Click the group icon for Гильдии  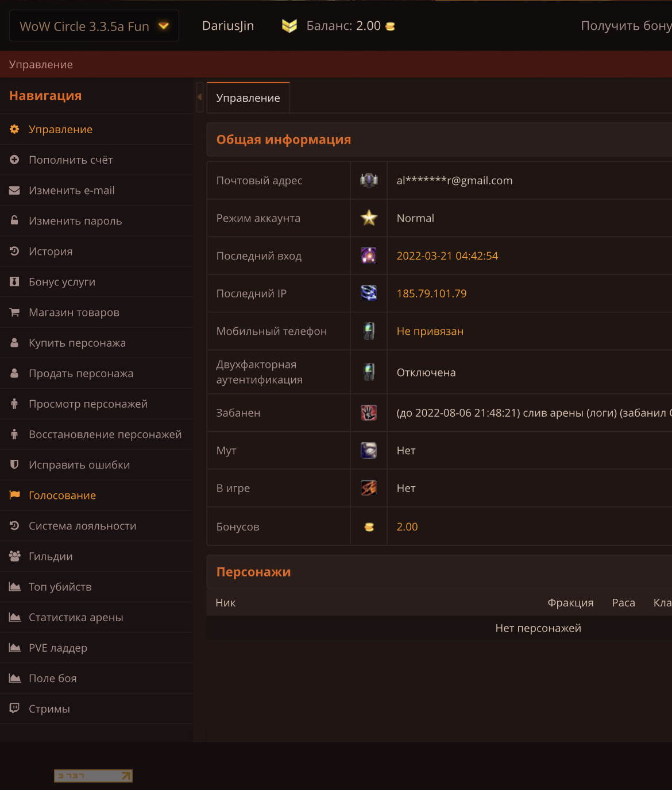click(14, 556)
